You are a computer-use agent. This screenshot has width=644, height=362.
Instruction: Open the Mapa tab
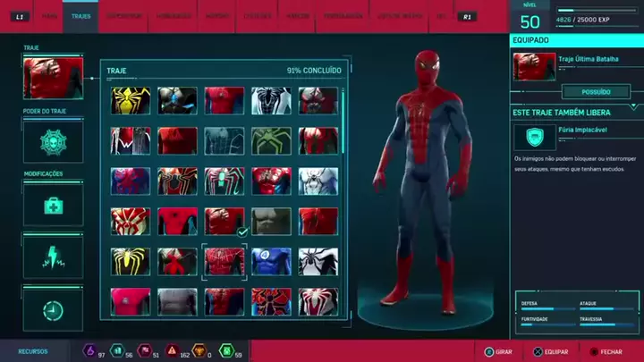49,16
